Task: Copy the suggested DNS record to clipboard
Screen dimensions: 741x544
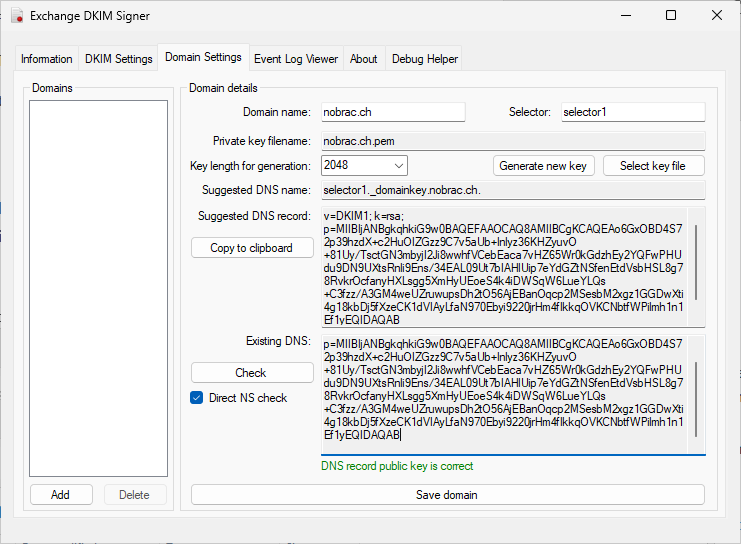Action: coord(252,248)
